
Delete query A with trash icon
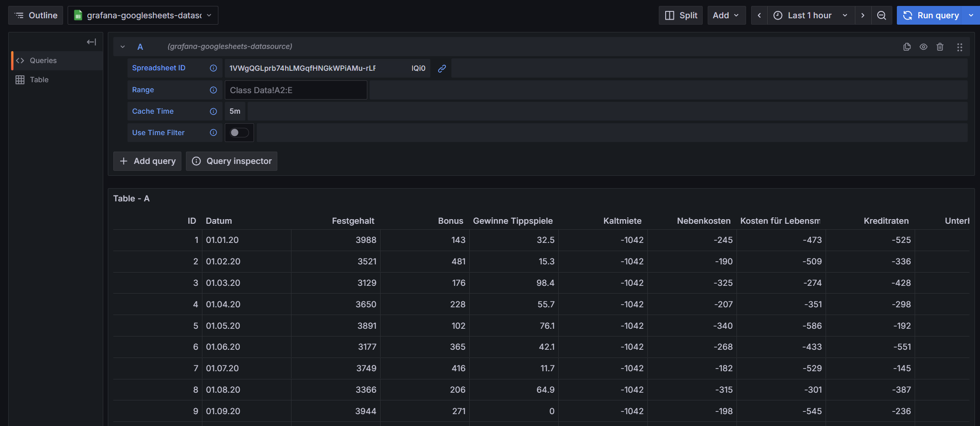click(940, 47)
